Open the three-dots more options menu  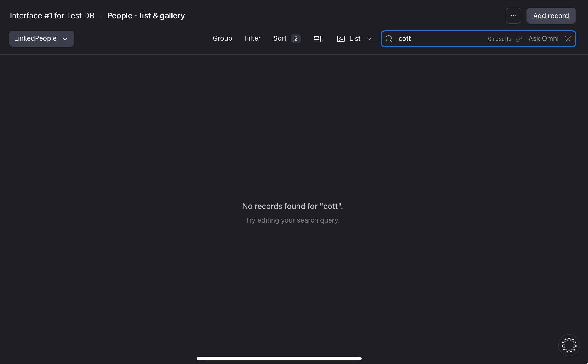pyautogui.click(x=513, y=16)
